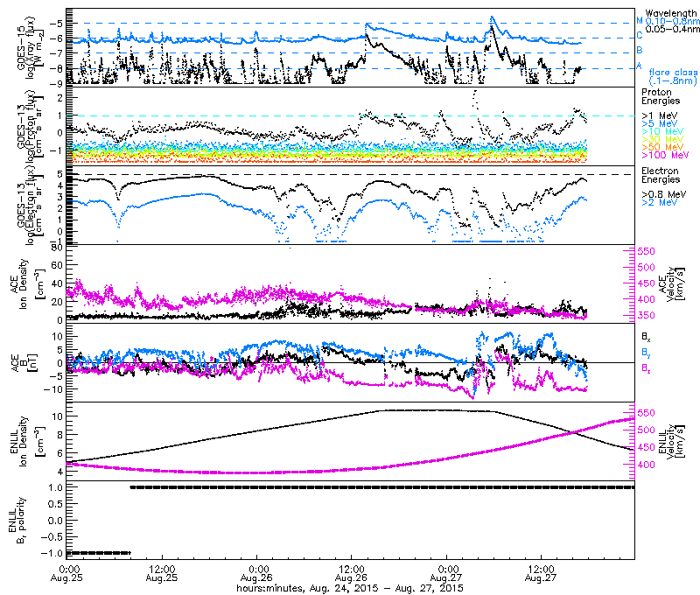Image resolution: width=700 pixels, height=595 pixels.
Task: Click the 80 tick on ACE density axis
Action: tap(58, 247)
